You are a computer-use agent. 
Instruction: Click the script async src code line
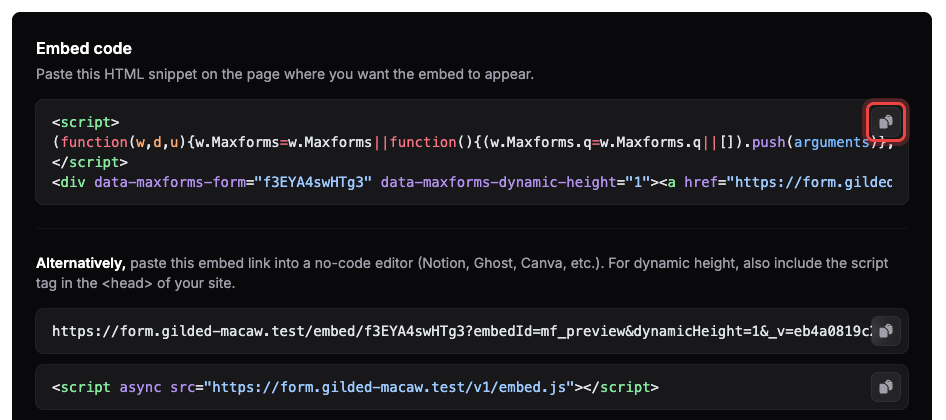coord(355,387)
